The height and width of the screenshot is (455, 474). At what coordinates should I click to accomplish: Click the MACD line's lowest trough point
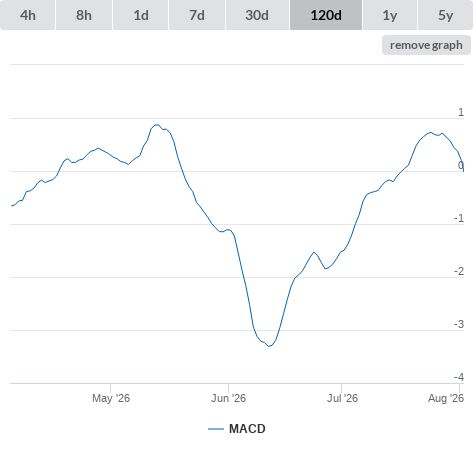coord(269,346)
